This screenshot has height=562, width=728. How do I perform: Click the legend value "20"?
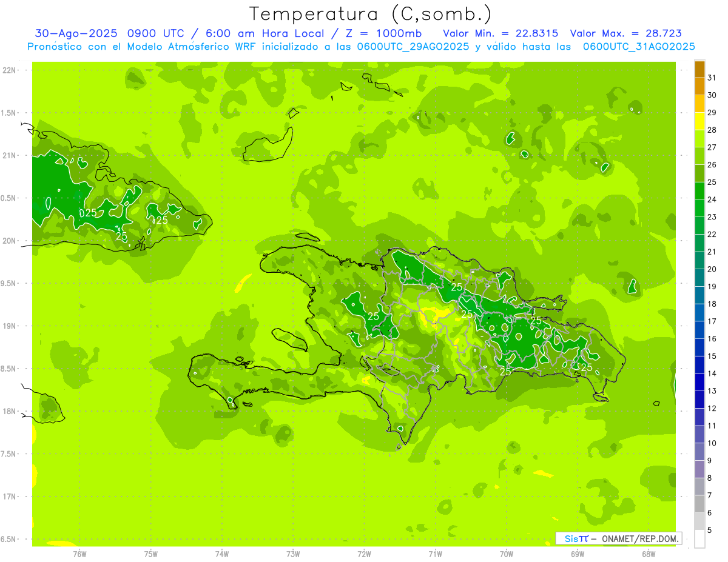click(712, 269)
